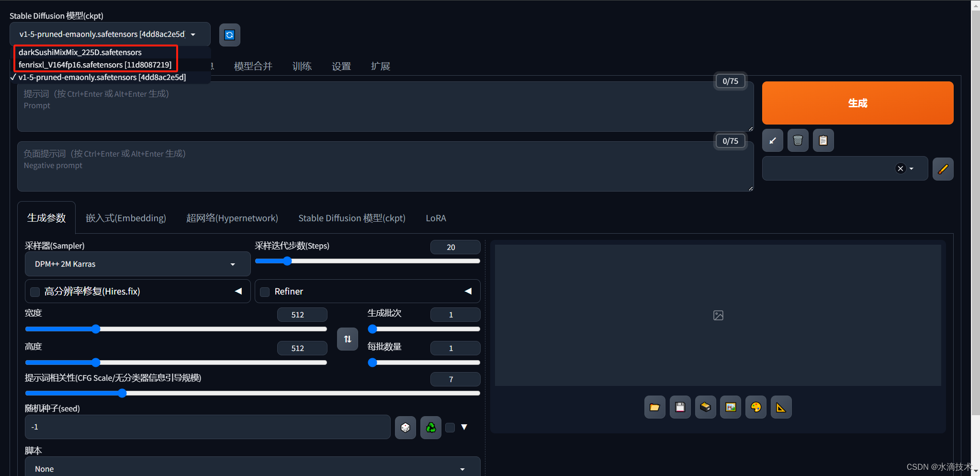Send image to inpaint with the palette icon
Image resolution: width=980 pixels, height=476 pixels.
pos(756,408)
